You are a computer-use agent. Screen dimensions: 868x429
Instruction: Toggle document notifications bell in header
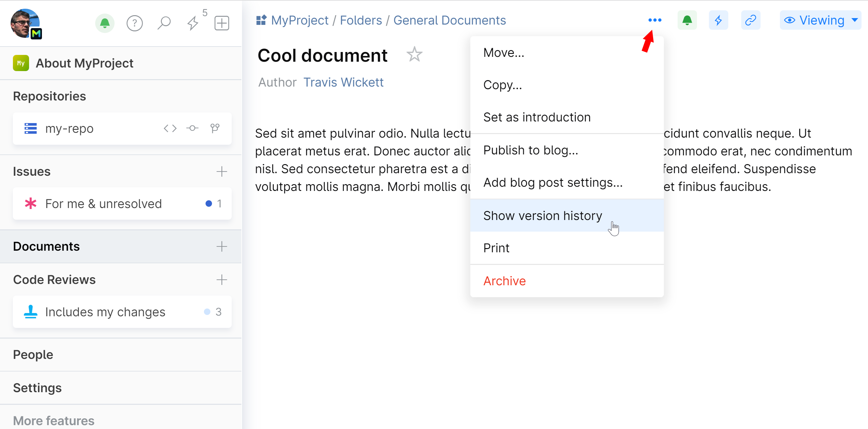point(687,20)
